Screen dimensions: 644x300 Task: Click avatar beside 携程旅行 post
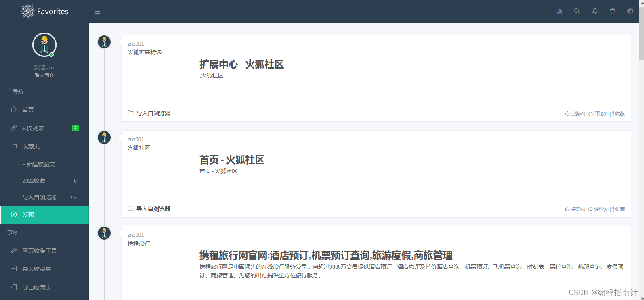tap(104, 233)
